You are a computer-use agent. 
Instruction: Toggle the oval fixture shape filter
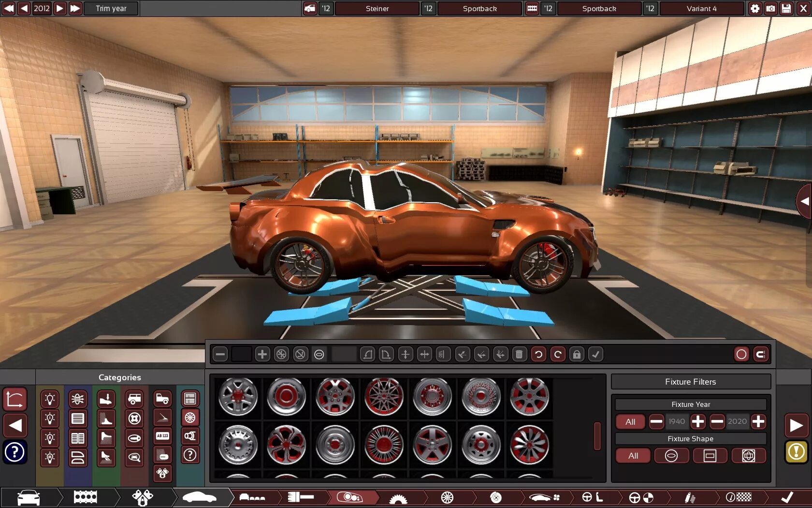click(671, 456)
